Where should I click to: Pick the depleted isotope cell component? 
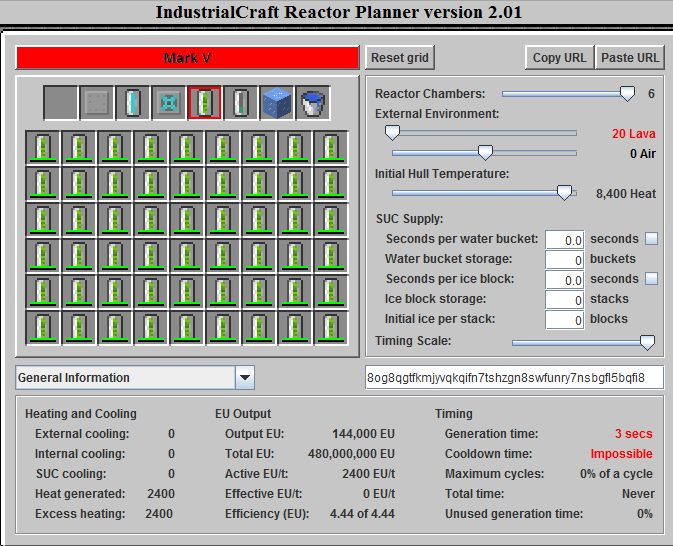240,103
